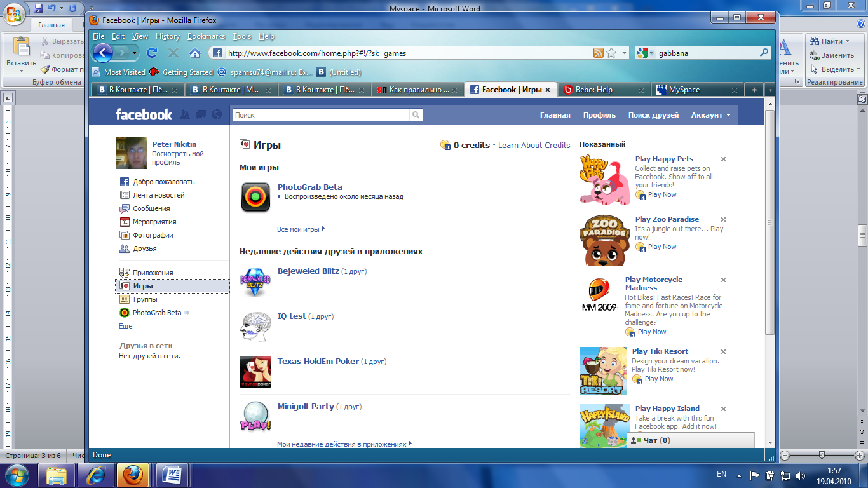Open Аккаунт dropdown in Facebook header

pyautogui.click(x=710, y=115)
